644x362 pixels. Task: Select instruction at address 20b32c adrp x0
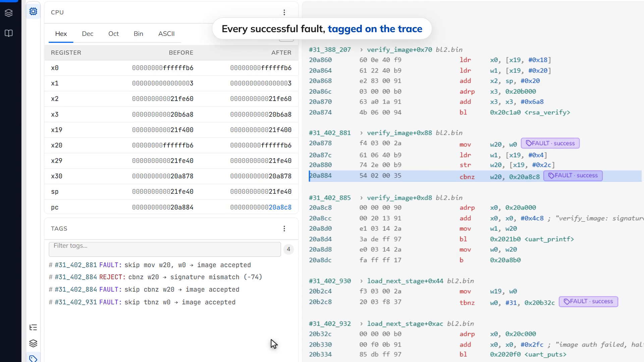[x=423, y=334]
